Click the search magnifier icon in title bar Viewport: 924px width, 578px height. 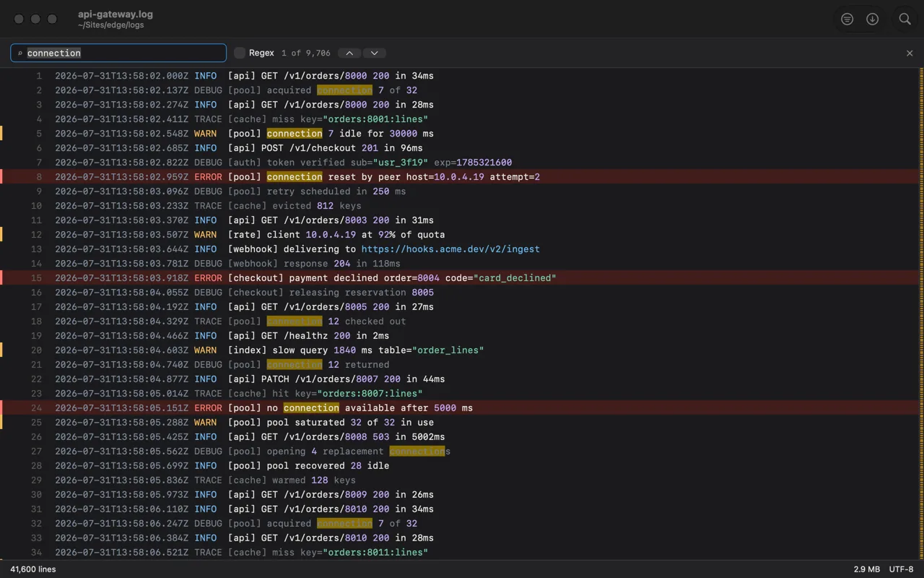pyautogui.click(x=905, y=20)
